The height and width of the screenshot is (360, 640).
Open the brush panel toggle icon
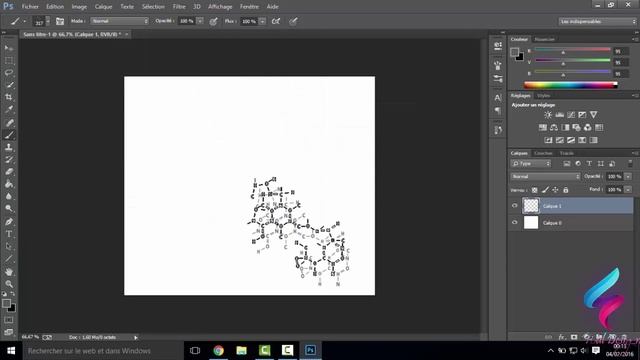(x=60, y=21)
